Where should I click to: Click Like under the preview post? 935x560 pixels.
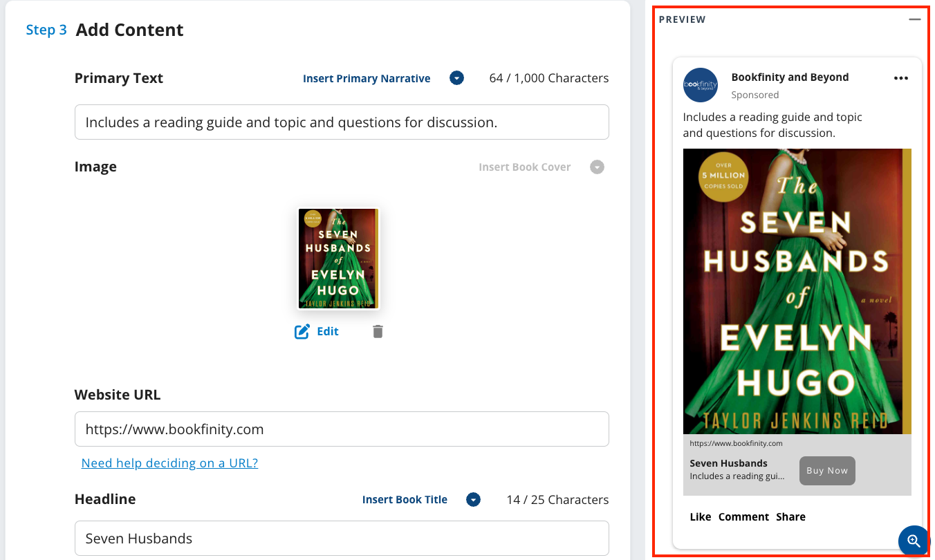pyautogui.click(x=701, y=516)
